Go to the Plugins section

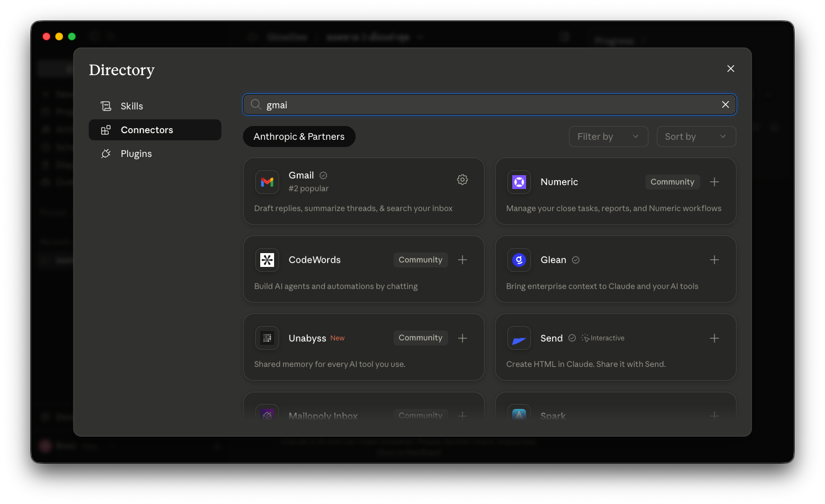coord(155,154)
